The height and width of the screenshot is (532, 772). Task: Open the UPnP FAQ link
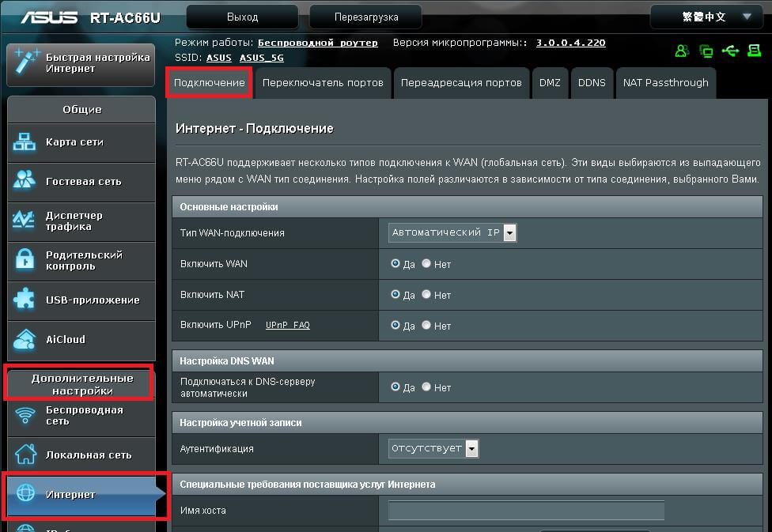point(288,326)
